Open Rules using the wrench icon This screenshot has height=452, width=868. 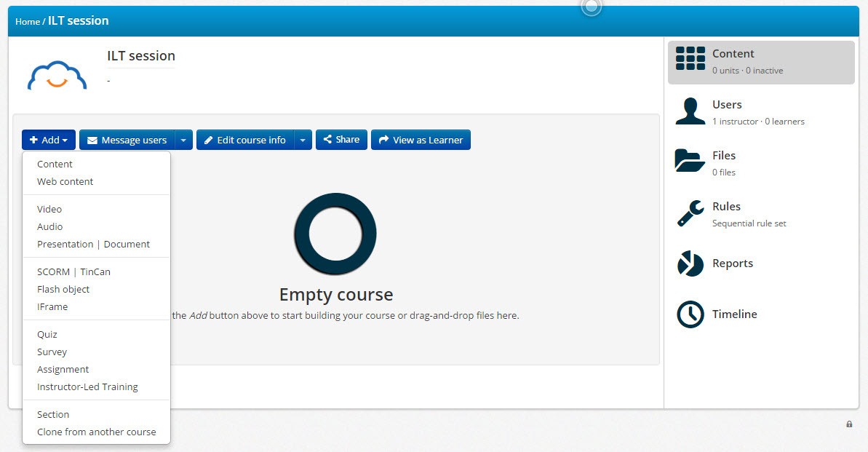[690, 213]
